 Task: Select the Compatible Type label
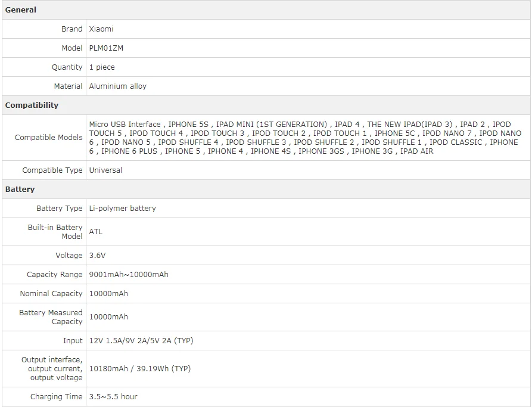(x=52, y=170)
